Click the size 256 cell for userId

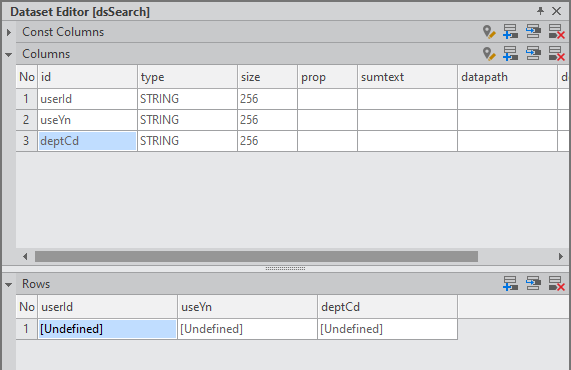point(267,99)
